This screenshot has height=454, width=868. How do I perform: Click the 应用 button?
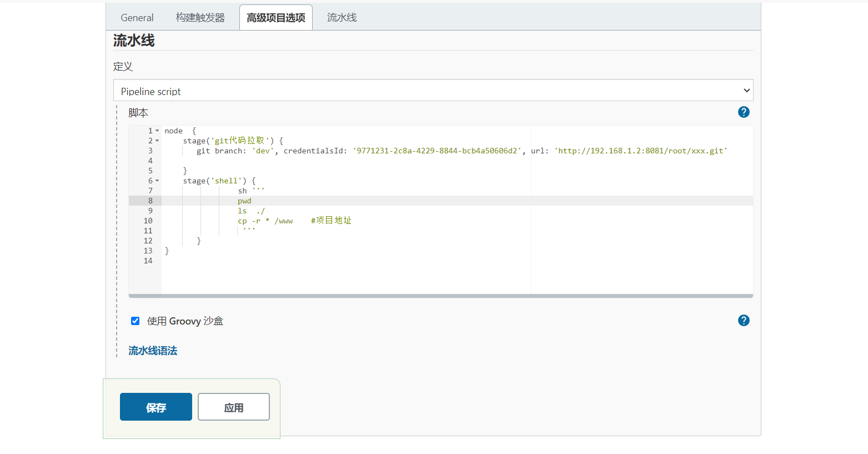click(234, 407)
